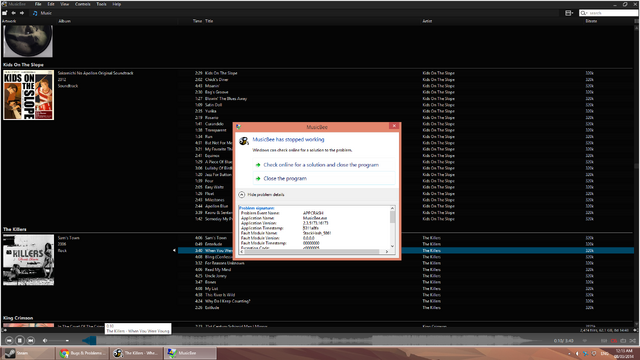Click the system tray volume icon

pyautogui.click(x=577, y=353)
